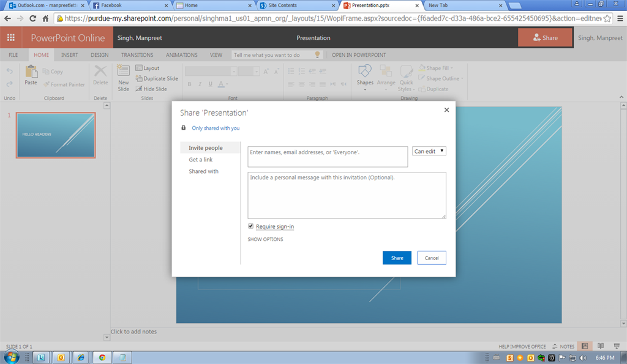Image resolution: width=627 pixels, height=364 pixels.
Task: Click the personal message text area
Action: point(347,195)
